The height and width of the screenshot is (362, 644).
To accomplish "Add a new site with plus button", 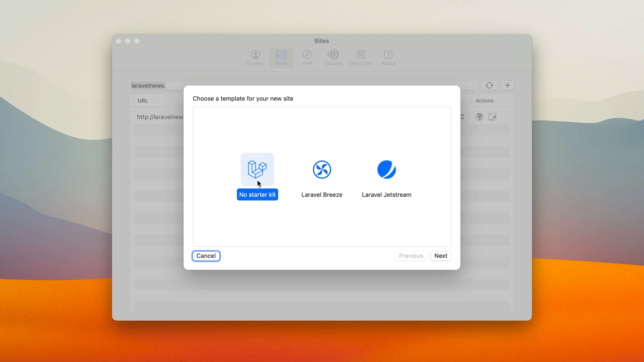I will (x=507, y=85).
